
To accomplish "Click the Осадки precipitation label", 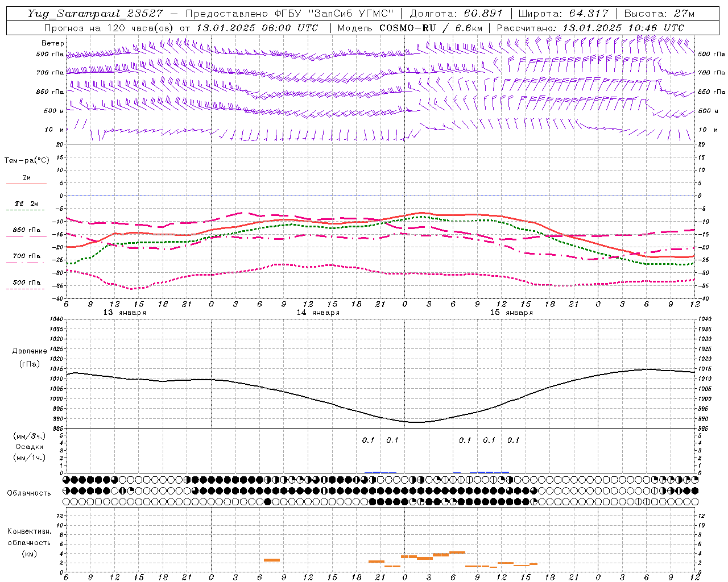I will pos(30,447).
